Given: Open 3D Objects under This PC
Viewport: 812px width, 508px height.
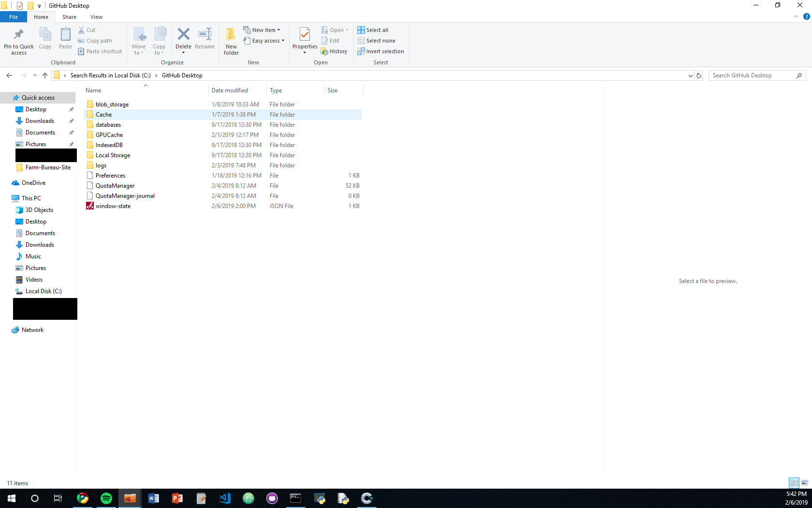Looking at the screenshot, I should (39, 210).
